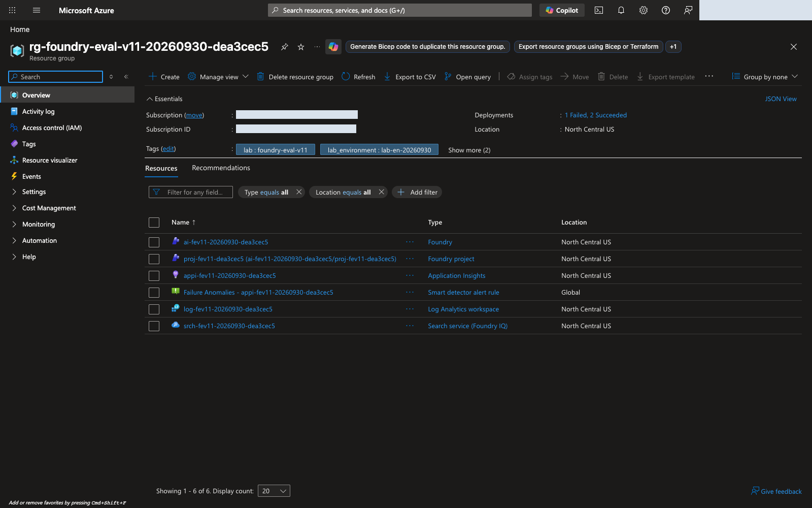Image resolution: width=812 pixels, height=508 pixels.
Task: Open the notifications bell
Action: coord(621,10)
